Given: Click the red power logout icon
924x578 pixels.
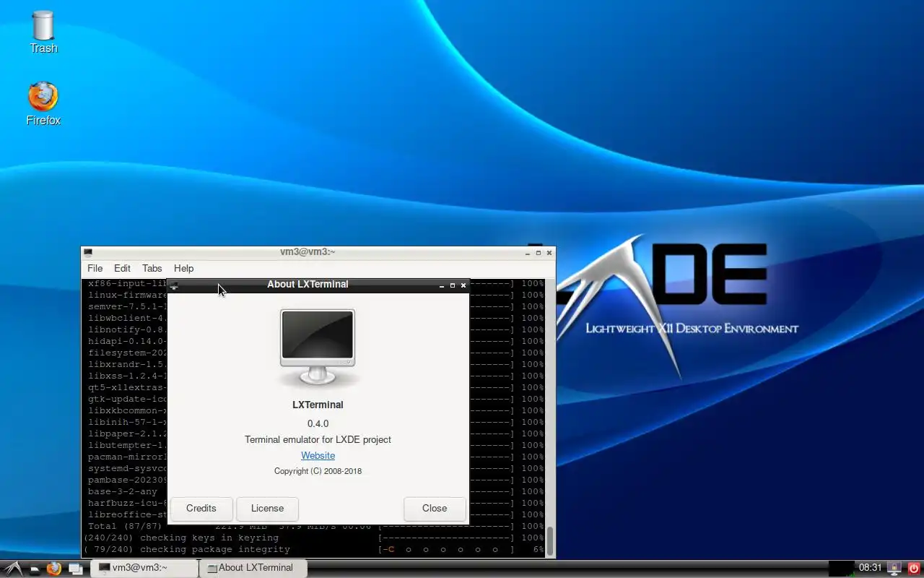Looking at the screenshot, I should (x=914, y=568).
